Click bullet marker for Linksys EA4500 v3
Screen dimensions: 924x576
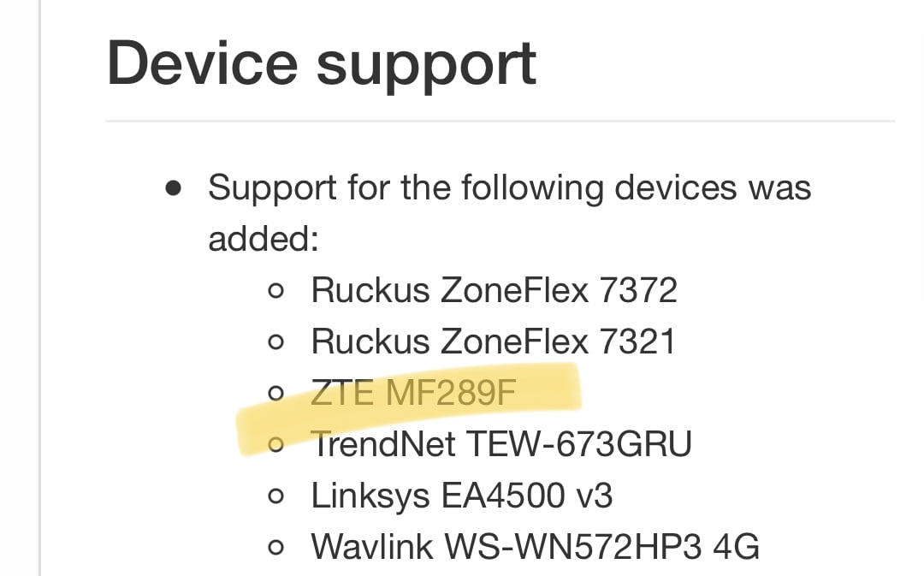275,496
